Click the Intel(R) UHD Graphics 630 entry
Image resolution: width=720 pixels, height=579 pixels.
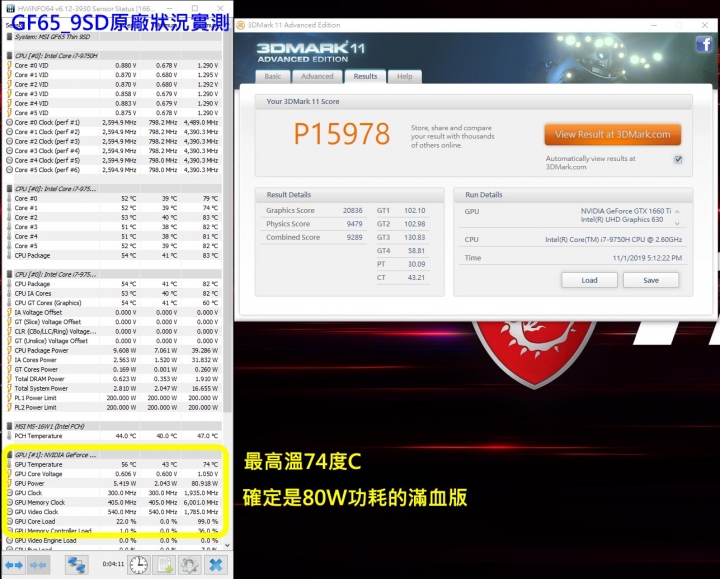pyautogui.click(x=622, y=219)
